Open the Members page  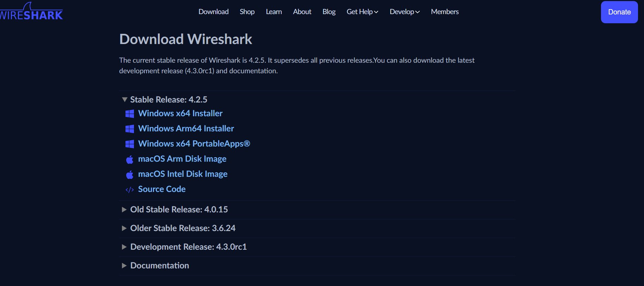[445, 12]
